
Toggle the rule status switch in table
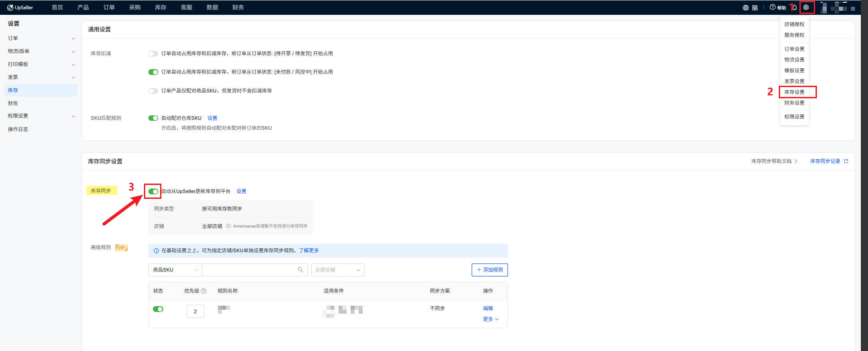[x=158, y=309]
